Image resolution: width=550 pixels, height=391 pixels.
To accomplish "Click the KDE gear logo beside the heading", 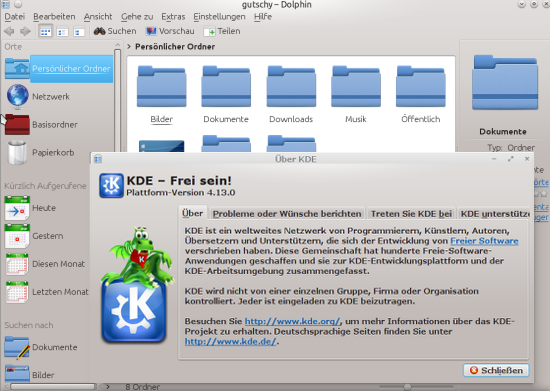I will click(111, 186).
